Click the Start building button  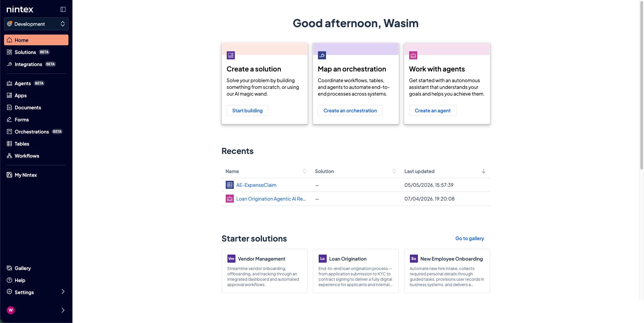[248, 110]
